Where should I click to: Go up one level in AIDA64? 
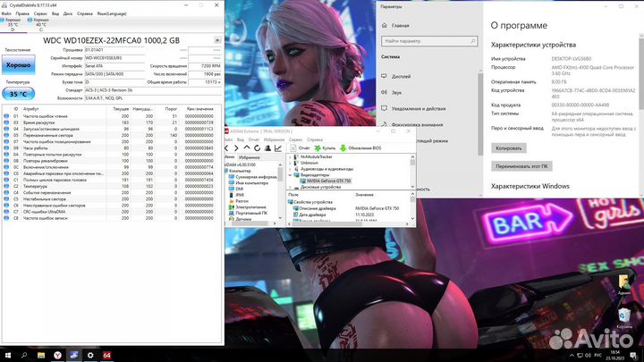point(247,147)
